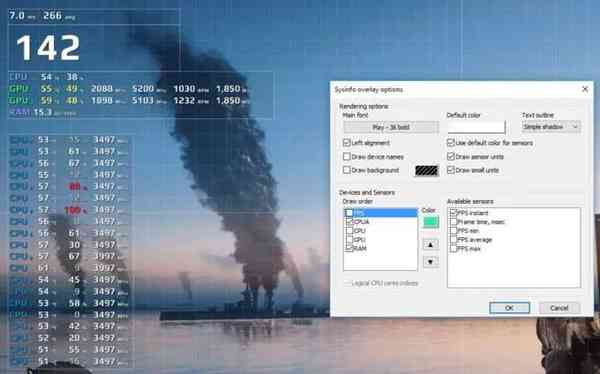Move the selected device up in draw order
This screenshot has width=600, height=374.
(430, 244)
